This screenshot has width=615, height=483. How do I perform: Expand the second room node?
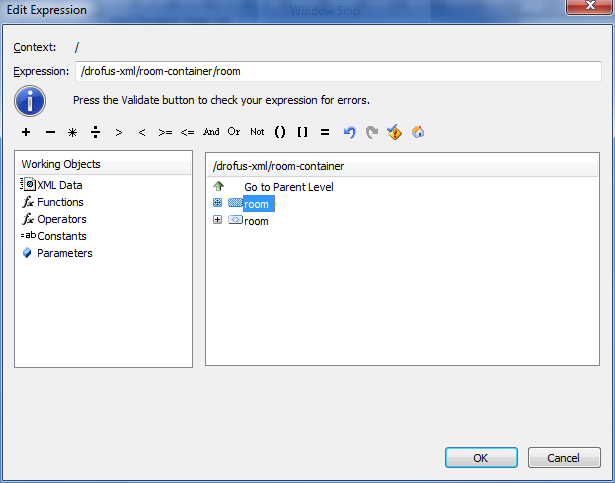[218, 220]
